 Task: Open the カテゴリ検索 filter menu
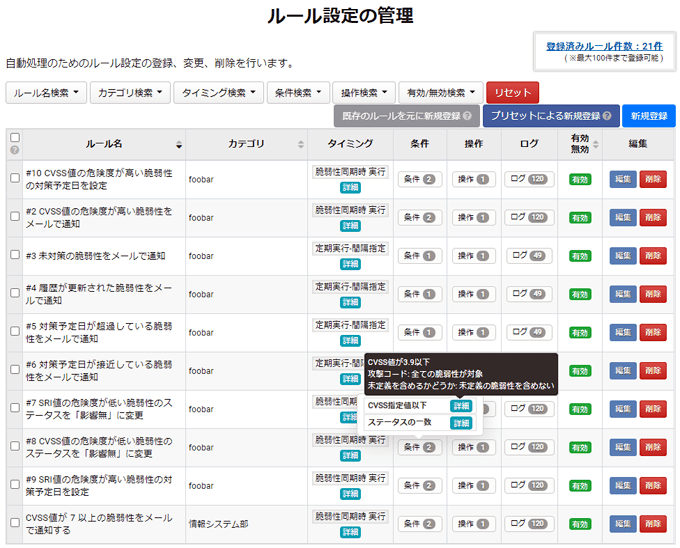129,93
